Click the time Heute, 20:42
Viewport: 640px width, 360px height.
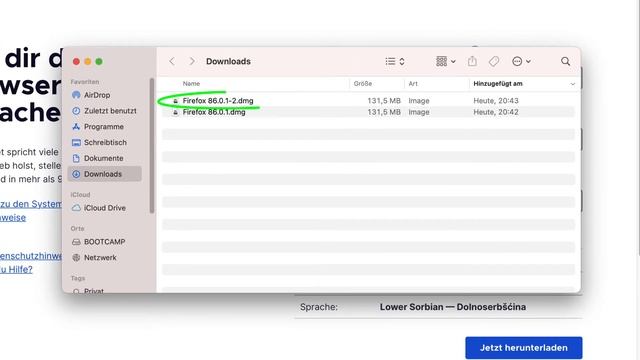click(496, 112)
